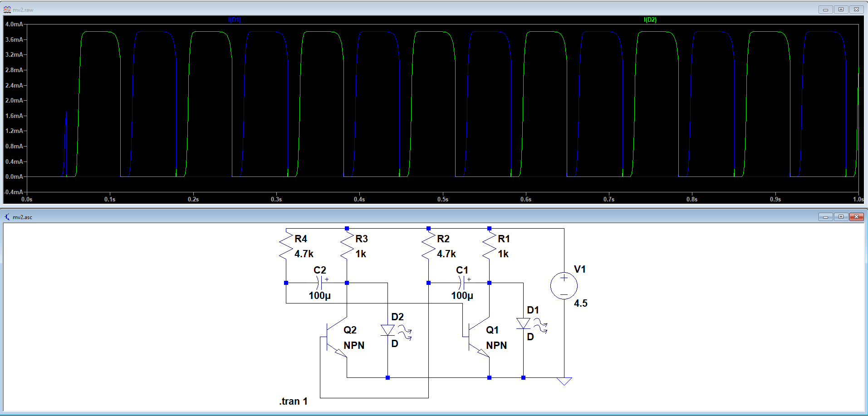Image resolution: width=868 pixels, height=416 pixels.
Task: Minimize the mv2.asc schematic window
Action: (x=825, y=217)
